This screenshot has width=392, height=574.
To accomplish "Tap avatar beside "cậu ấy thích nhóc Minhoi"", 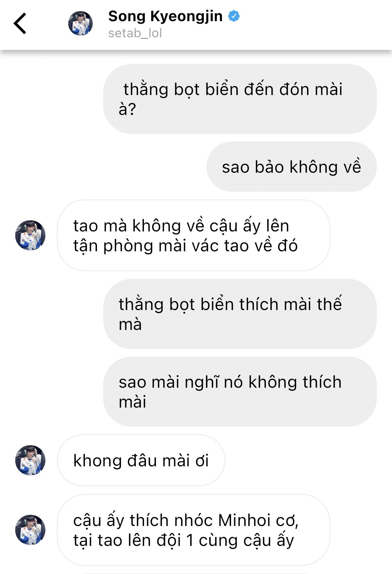I will [30, 530].
